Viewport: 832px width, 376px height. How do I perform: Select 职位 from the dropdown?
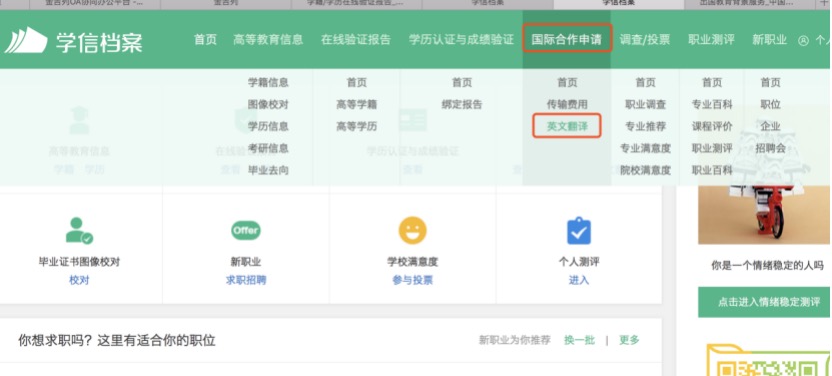[770, 104]
